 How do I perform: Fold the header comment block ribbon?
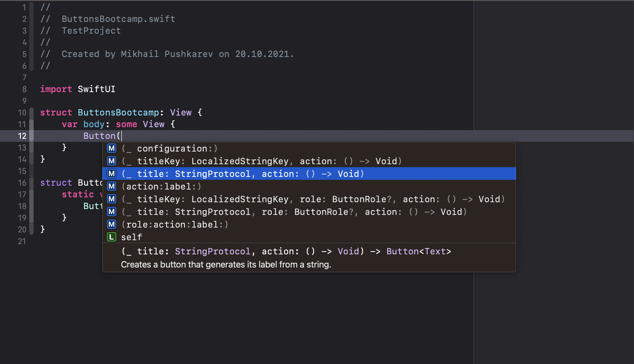tap(31, 36)
